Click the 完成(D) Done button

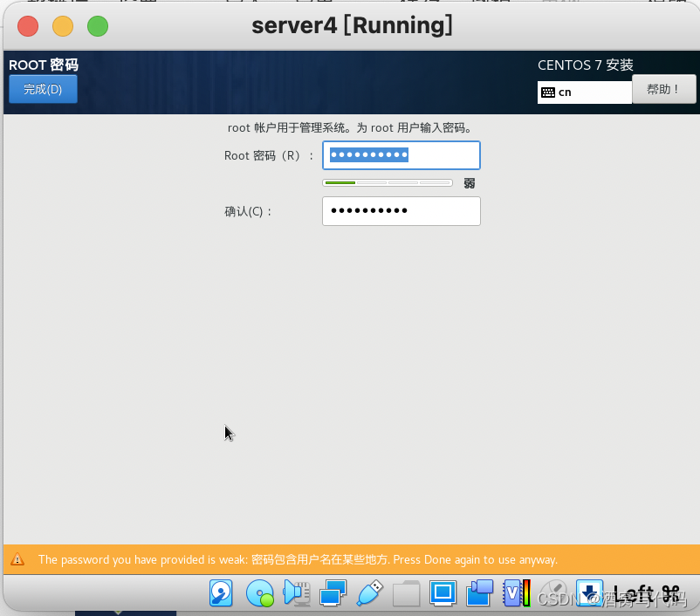(x=43, y=89)
